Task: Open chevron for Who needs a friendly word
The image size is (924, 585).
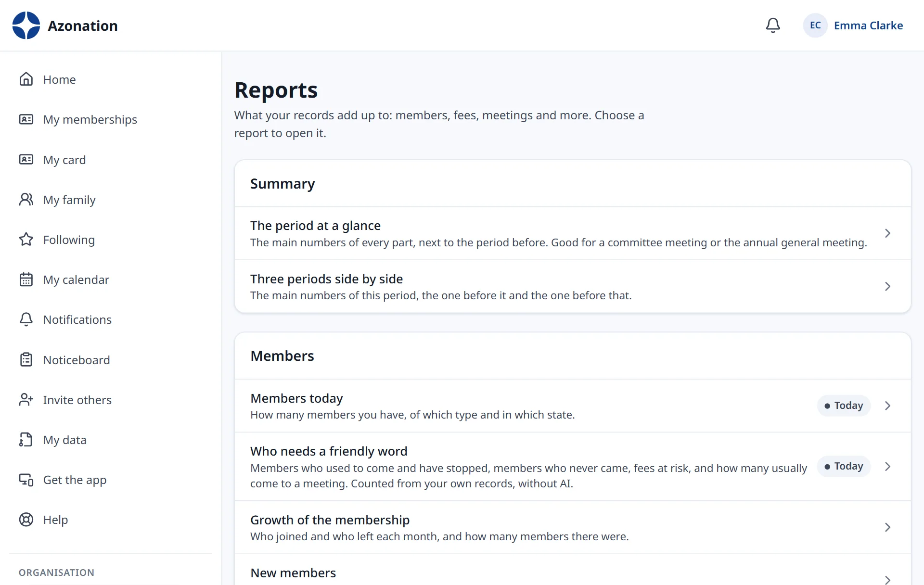Action: [x=888, y=467]
